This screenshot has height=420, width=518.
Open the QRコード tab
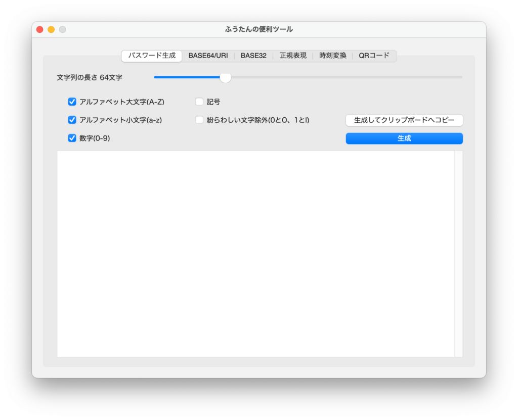[374, 56]
